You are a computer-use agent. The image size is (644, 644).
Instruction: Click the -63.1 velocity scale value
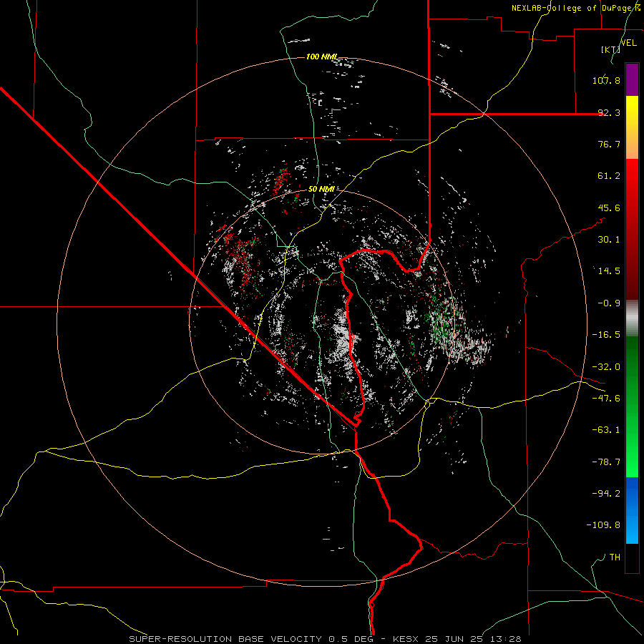[606, 430]
